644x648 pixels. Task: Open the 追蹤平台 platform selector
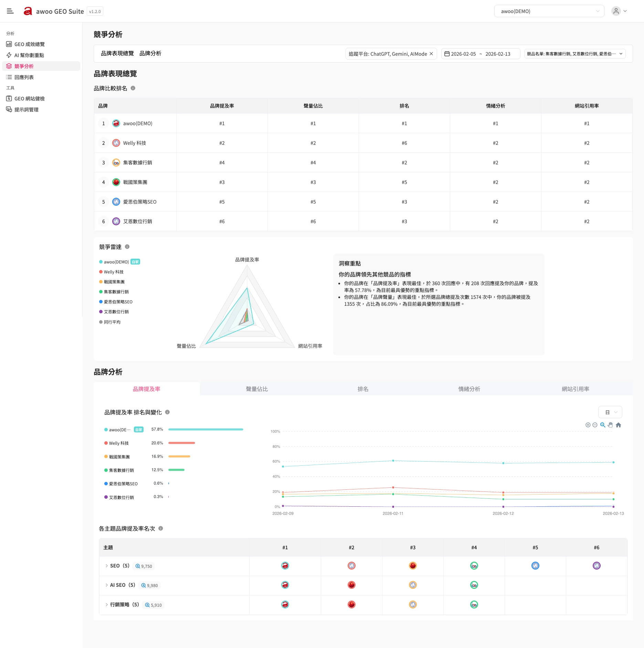(391, 54)
